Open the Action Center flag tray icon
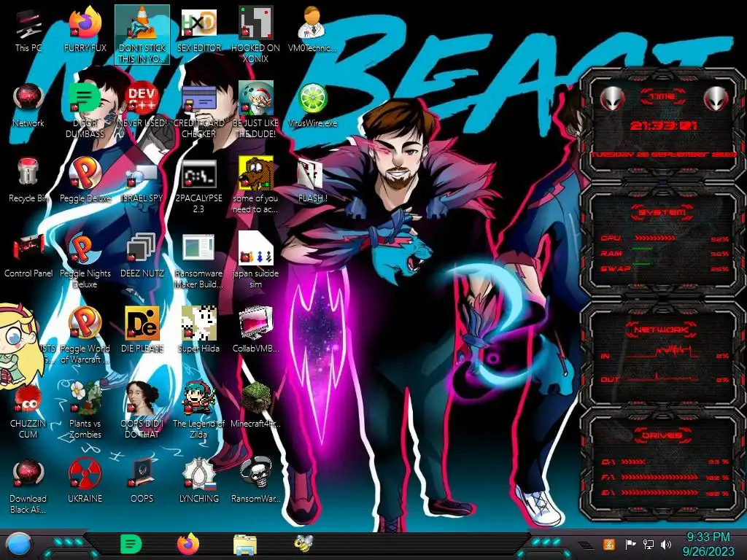747x560 pixels. tap(630, 544)
